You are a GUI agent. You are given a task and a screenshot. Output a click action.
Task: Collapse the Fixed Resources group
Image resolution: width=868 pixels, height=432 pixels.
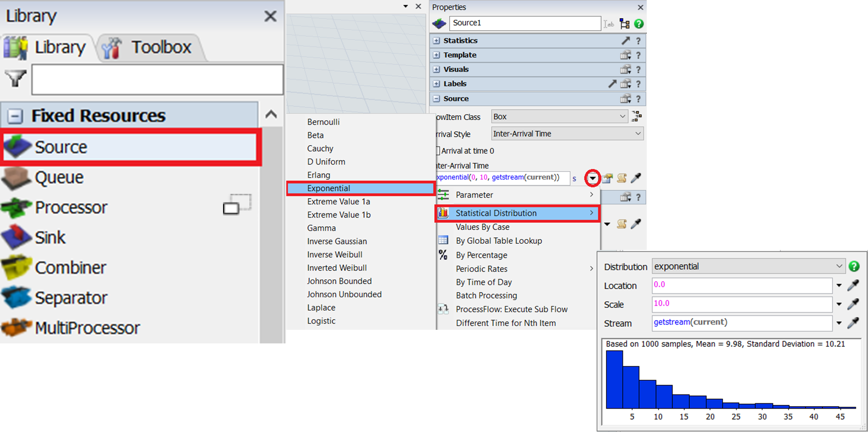tap(15, 116)
